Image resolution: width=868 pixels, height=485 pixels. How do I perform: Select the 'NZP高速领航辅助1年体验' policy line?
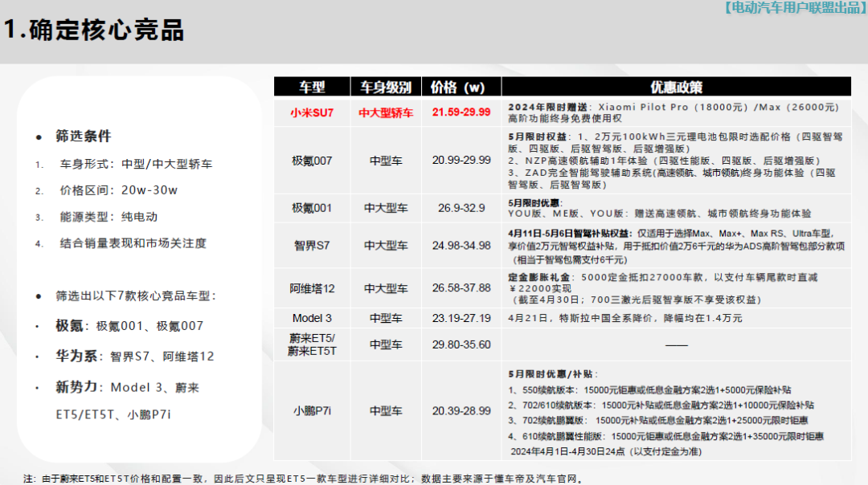tap(665, 161)
